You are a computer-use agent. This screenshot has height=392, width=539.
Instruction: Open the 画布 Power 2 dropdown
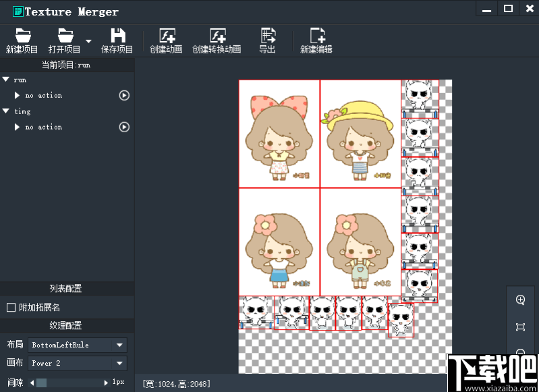coord(78,363)
